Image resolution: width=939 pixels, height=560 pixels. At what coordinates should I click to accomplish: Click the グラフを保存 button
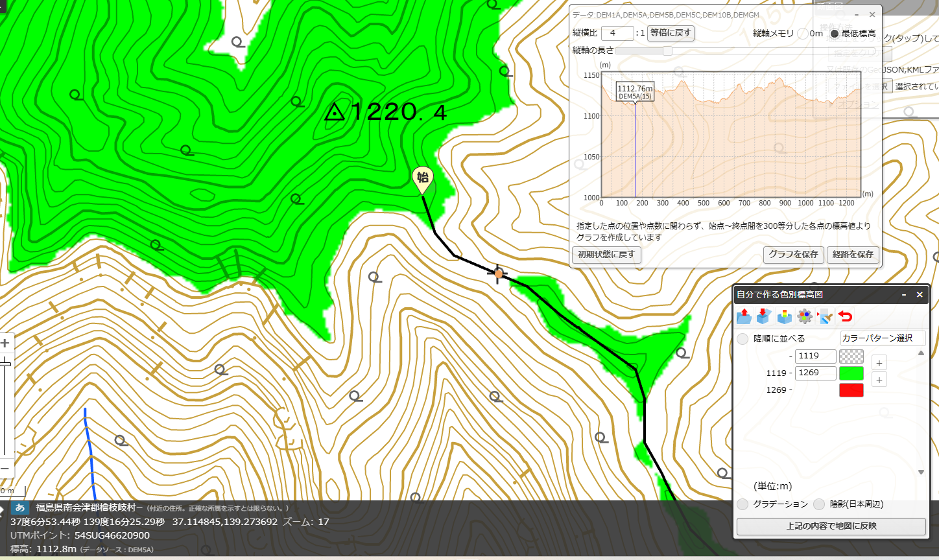point(794,255)
